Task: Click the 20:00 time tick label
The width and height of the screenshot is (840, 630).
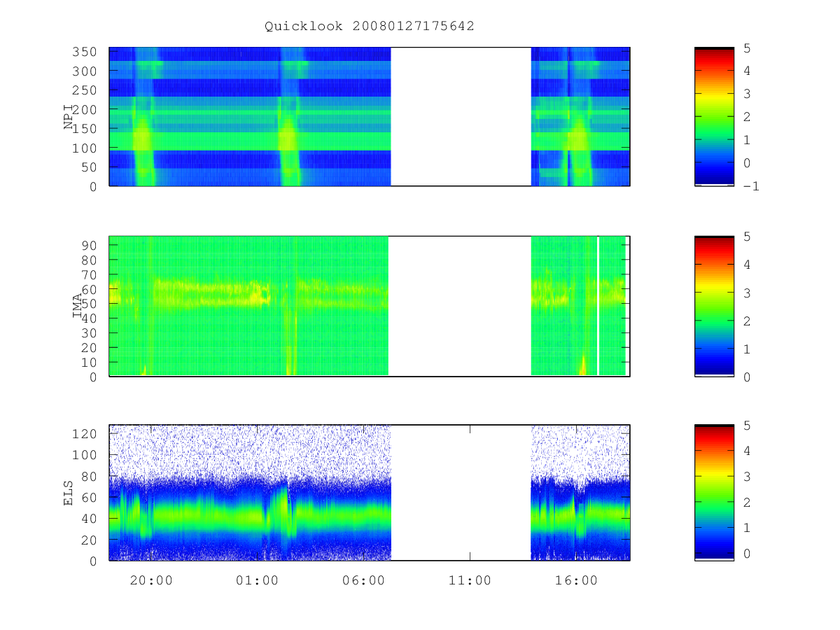Action: pos(151,580)
